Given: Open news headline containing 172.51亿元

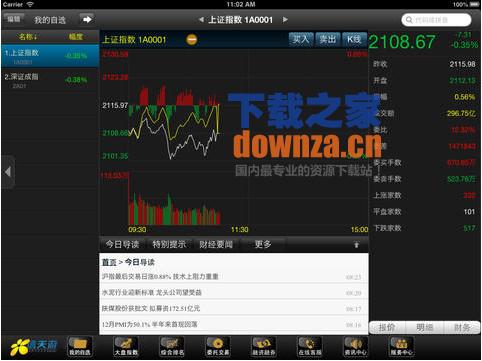Looking at the screenshot, I should 151,308.
